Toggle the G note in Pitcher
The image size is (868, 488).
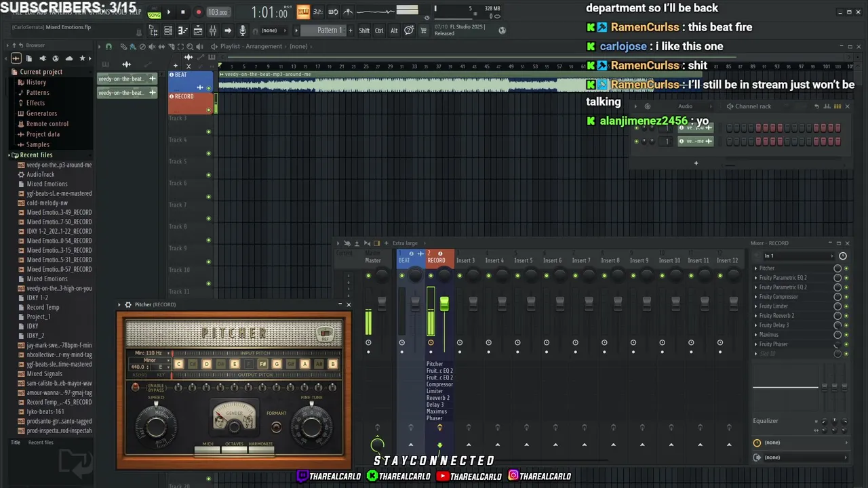coord(277,364)
